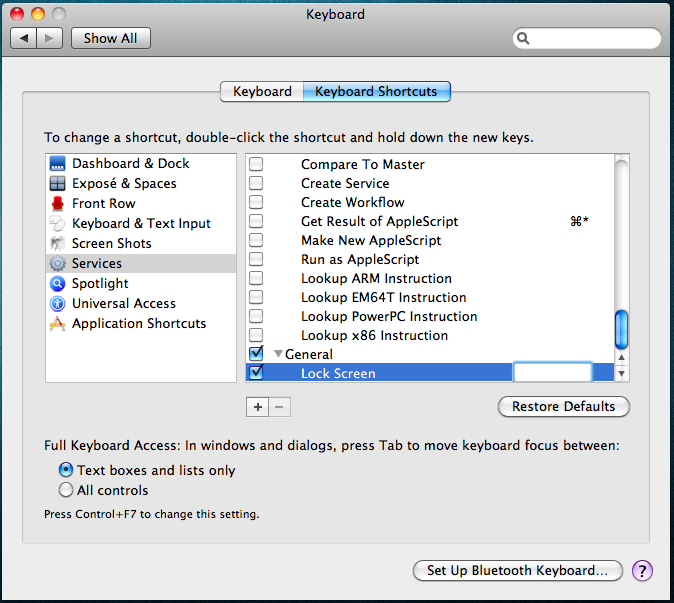Viewport: 674px width, 603px height.
Task: Select Universal Access category
Action: 141,303
